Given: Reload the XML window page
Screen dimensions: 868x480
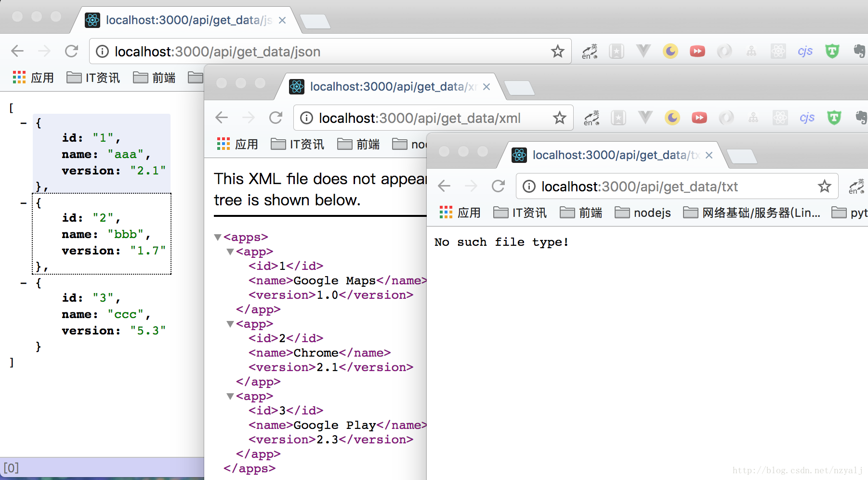Looking at the screenshot, I should pyautogui.click(x=276, y=118).
